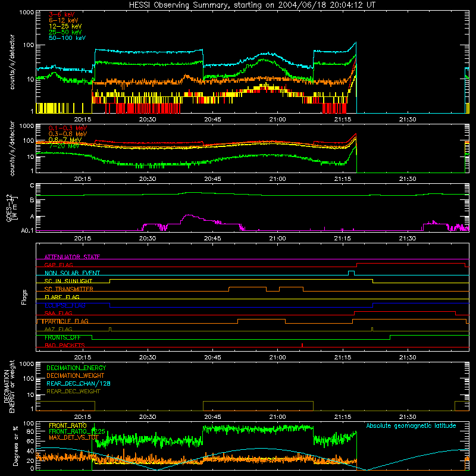Select the yellow 12-25 keV legend label
476x476 pixels.
tap(65, 26)
